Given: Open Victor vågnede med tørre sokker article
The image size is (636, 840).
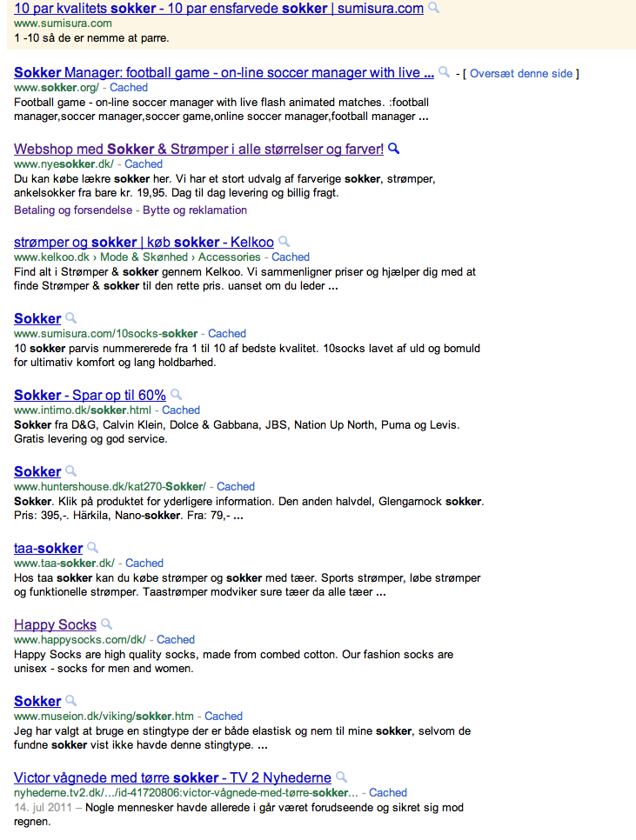Looking at the screenshot, I should (172, 778).
